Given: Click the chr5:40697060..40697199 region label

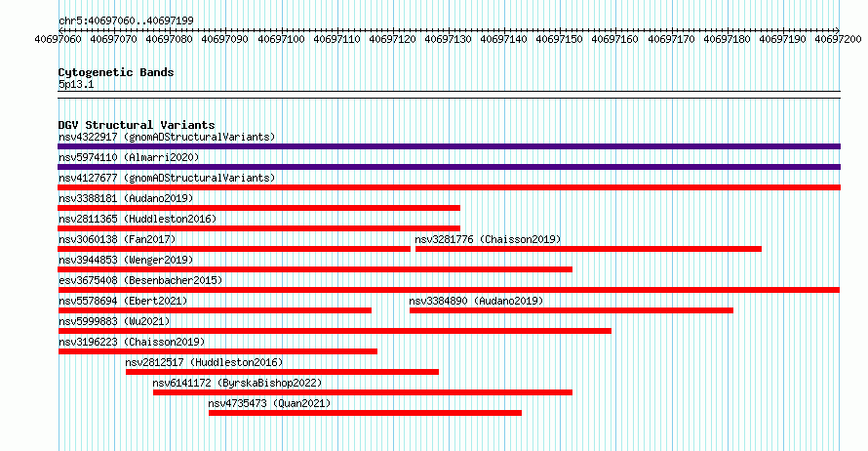Looking at the screenshot, I should click(x=126, y=20).
